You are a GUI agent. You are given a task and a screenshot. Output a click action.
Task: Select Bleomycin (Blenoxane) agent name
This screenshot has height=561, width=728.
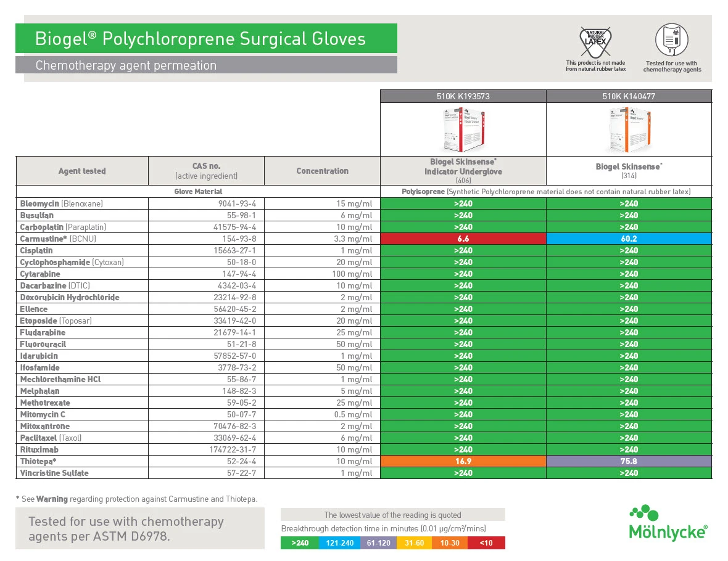point(61,203)
